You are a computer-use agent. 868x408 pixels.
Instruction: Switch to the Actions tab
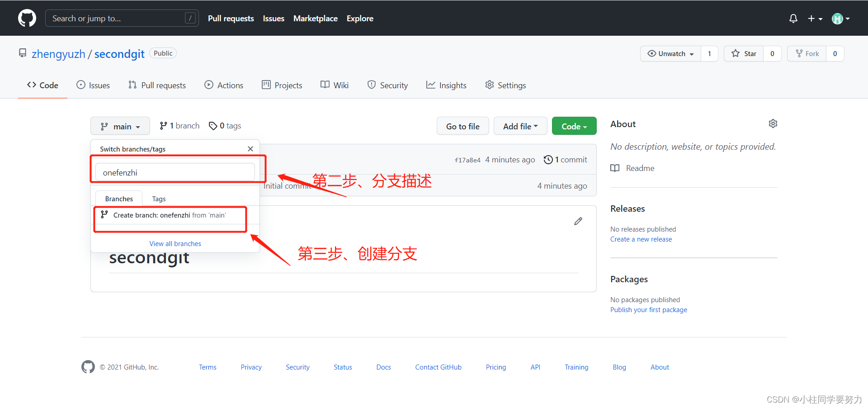[x=224, y=85]
